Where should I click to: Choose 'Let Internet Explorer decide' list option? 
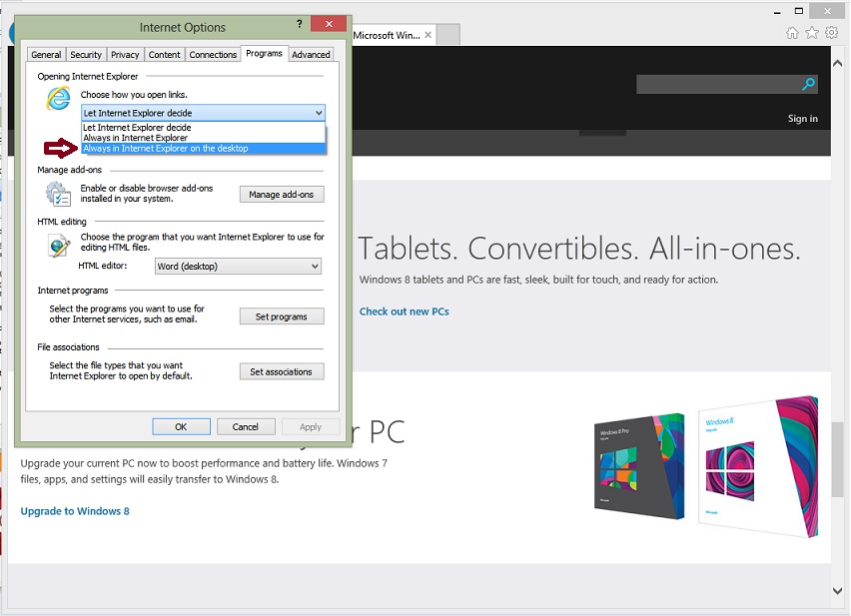tap(204, 128)
